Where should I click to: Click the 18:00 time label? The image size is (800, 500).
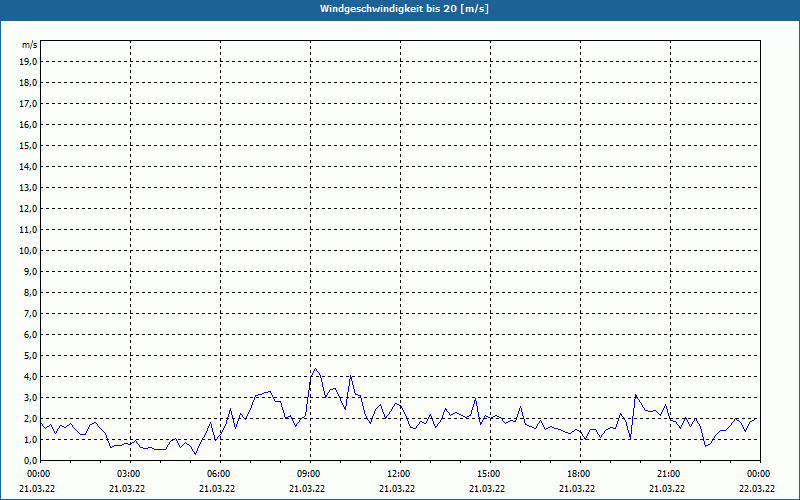tap(580, 474)
